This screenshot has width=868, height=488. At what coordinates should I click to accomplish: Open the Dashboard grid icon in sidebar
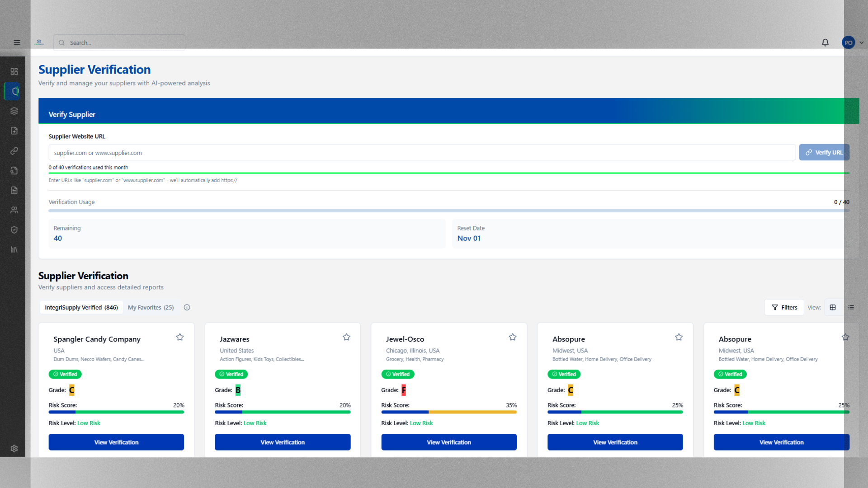14,71
